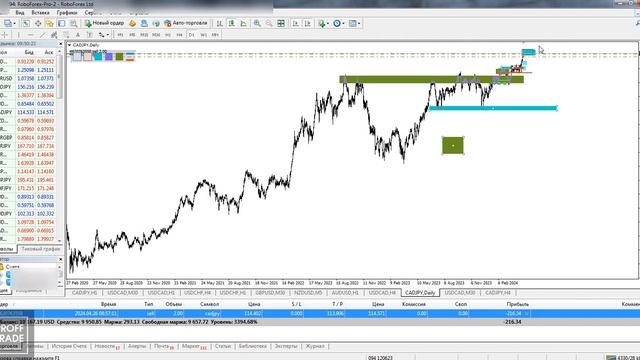This screenshot has width=640, height=360.
Task: Switch to the CADJPY,H4 chart tab
Action: point(498,293)
